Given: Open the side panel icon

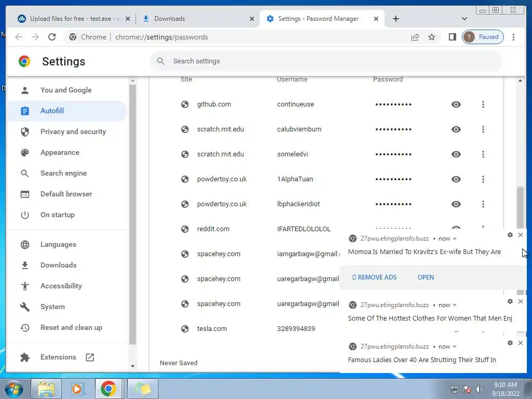Looking at the screenshot, I should [x=453, y=37].
